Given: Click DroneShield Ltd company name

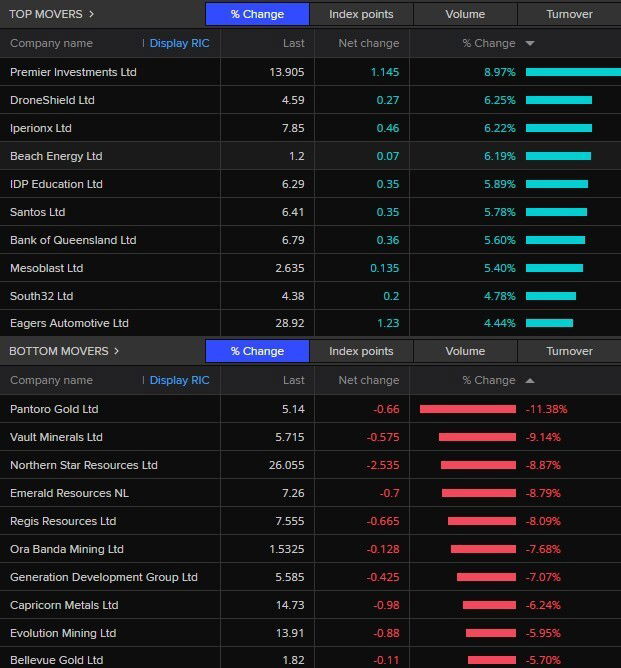Looking at the screenshot, I should point(52,100).
